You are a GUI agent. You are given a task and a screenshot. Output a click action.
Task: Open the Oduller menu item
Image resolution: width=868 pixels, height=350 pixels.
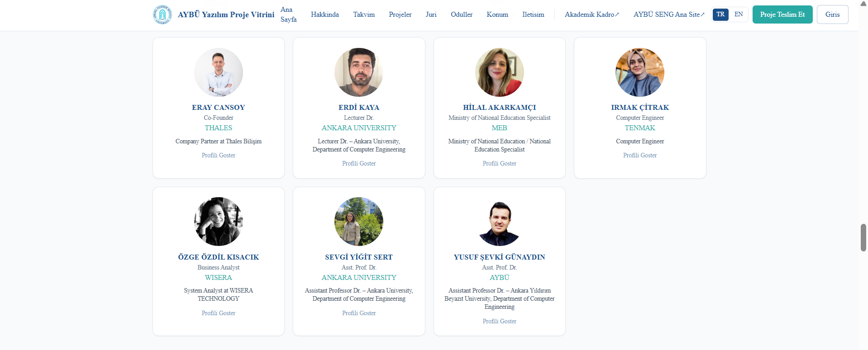click(462, 14)
